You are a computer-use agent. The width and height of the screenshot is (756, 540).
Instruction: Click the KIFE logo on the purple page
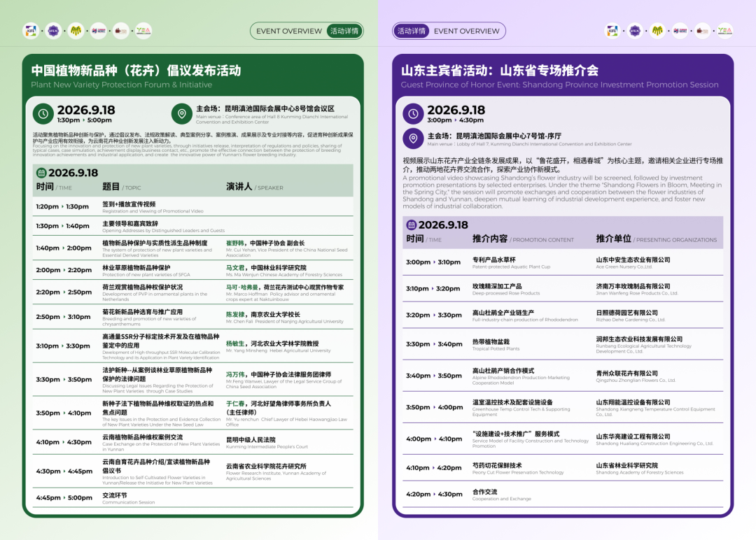coord(612,31)
